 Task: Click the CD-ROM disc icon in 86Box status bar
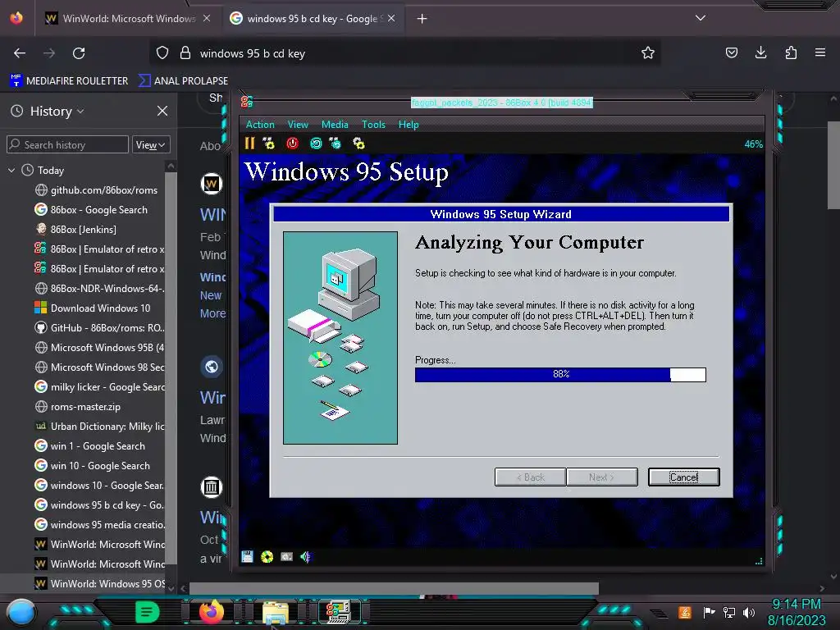click(x=267, y=557)
